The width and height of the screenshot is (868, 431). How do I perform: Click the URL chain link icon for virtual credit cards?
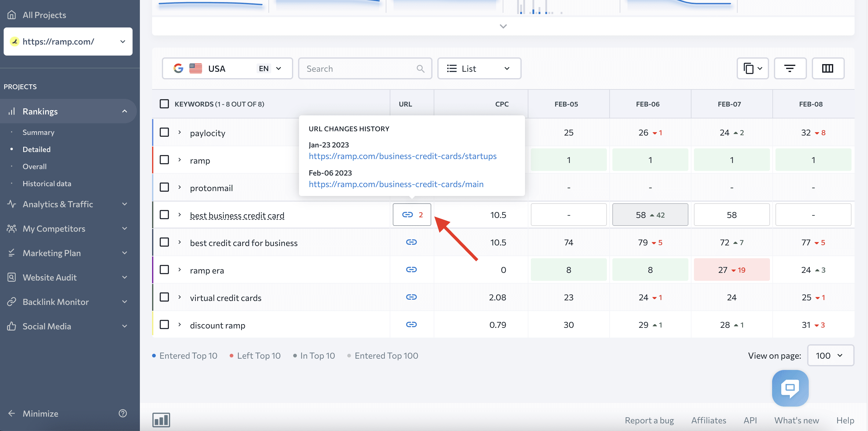click(411, 297)
